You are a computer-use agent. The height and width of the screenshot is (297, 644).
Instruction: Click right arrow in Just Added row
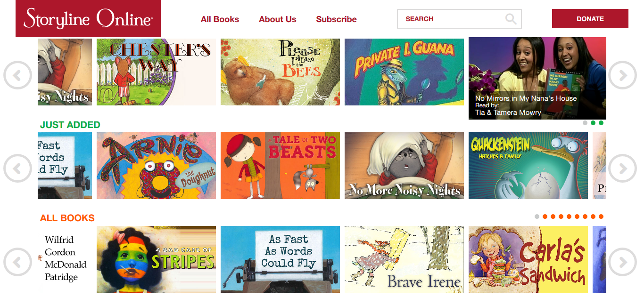622,168
